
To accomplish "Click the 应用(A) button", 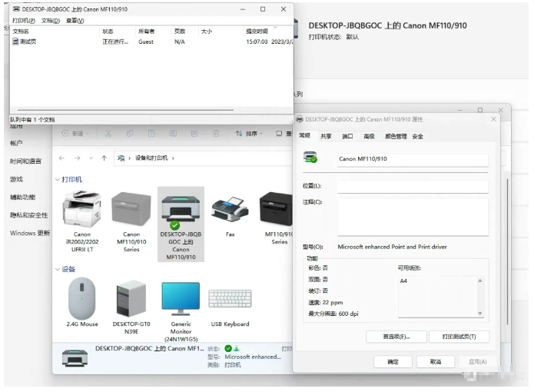I will [477, 362].
